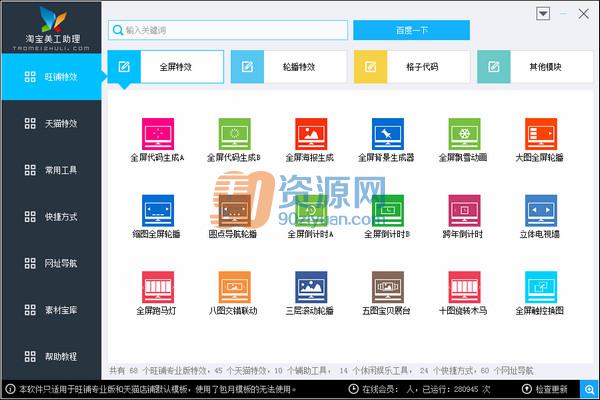
Task: Select 旺铺特效 in sidebar
Action: click(x=51, y=77)
